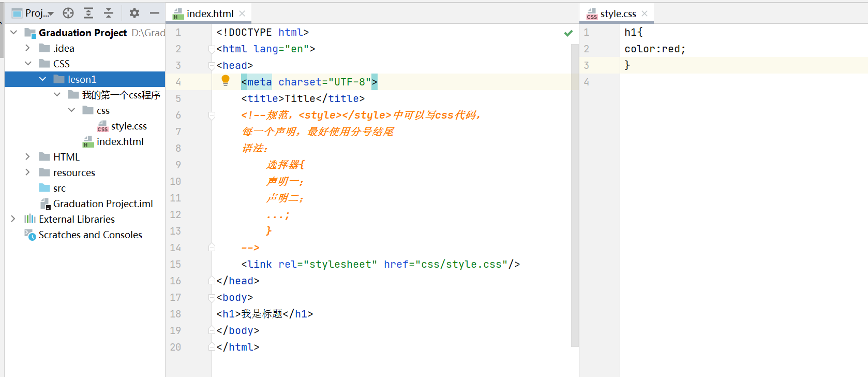
Task: Click the green inspection checkmark icon
Action: 568,33
